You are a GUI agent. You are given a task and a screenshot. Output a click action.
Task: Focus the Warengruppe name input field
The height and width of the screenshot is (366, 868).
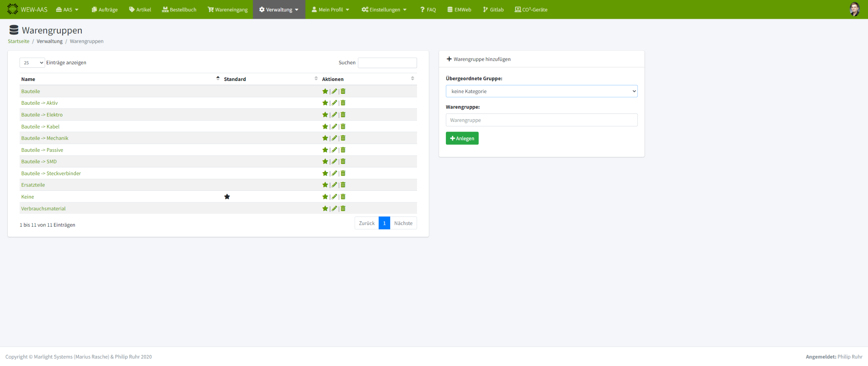point(541,120)
